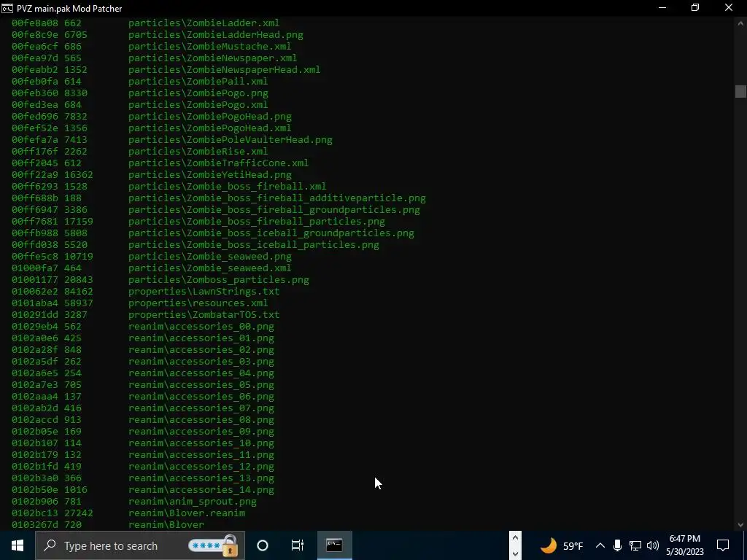
Task: Click the text particles\ZombiePoleVaulterHead.png
Action: (230, 139)
